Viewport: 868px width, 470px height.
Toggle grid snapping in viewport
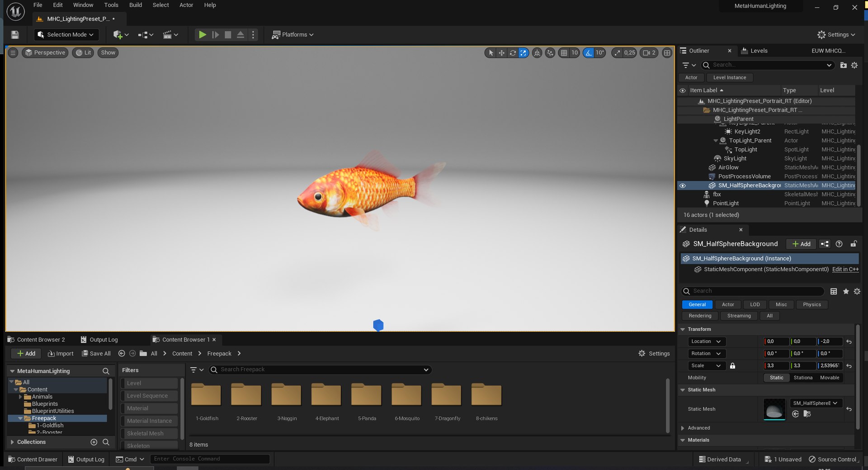(564, 53)
